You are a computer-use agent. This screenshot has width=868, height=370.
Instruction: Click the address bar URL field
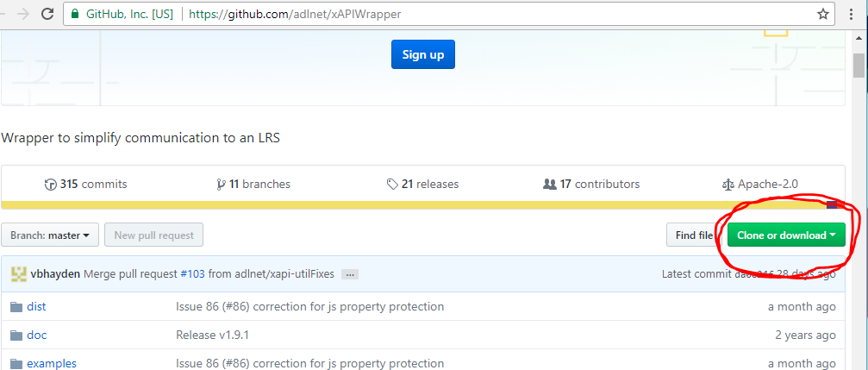pyautogui.click(x=449, y=14)
